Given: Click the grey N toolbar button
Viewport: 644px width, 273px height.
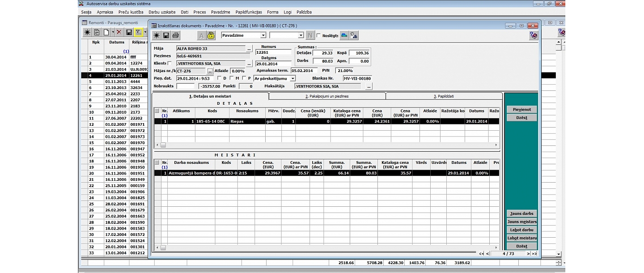Looking at the screenshot, I should [x=310, y=35].
